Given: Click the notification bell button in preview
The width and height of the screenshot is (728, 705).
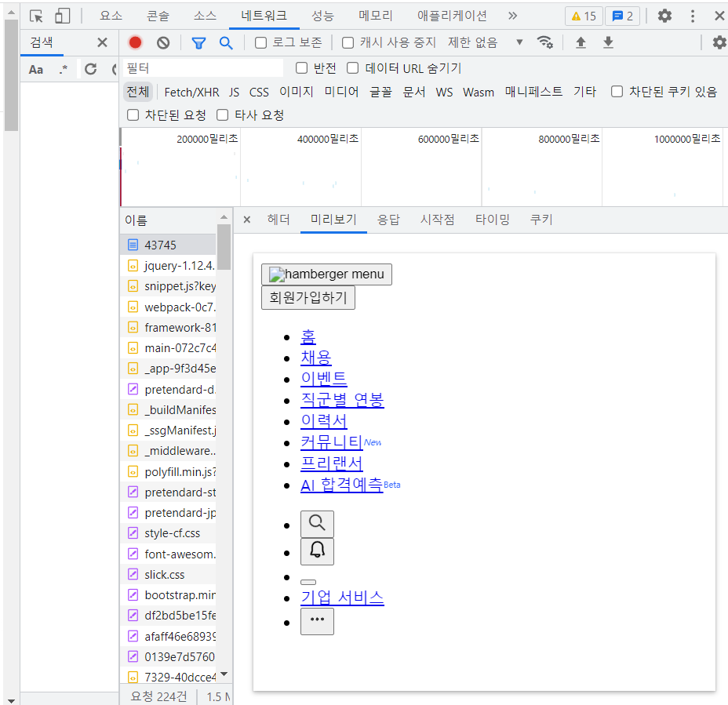Looking at the screenshot, I should tap(317, 551).
